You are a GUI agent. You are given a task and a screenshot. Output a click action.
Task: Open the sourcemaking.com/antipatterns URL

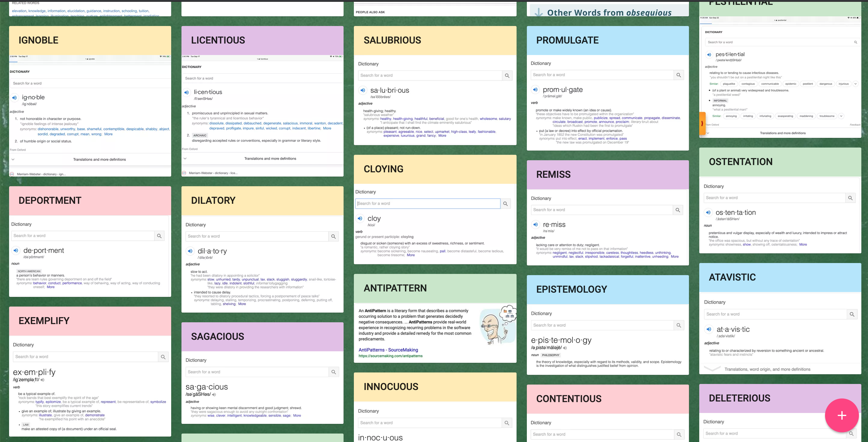tap(390, 356)
